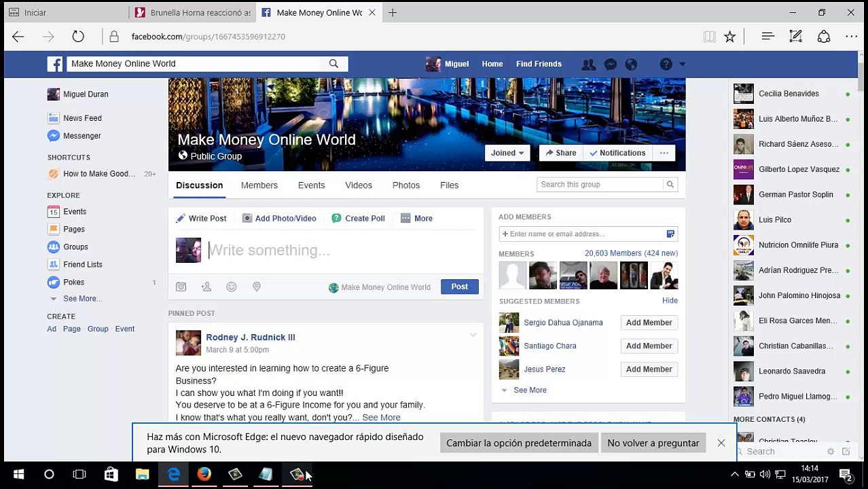Click Hide suggested members link
The height and width of the screenshot is (489, 868).
[x=670, y=300]
